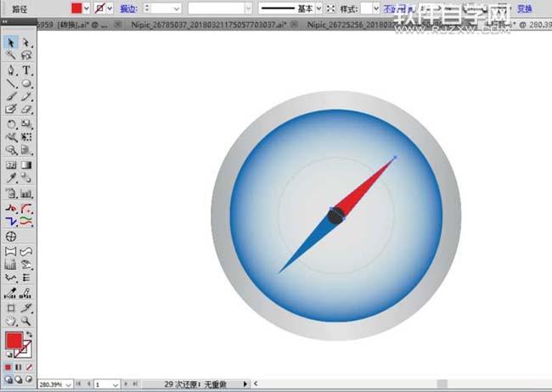Select the crosshair circle plugin tool
The image size is (552, 392).
(x=11, y=237)
